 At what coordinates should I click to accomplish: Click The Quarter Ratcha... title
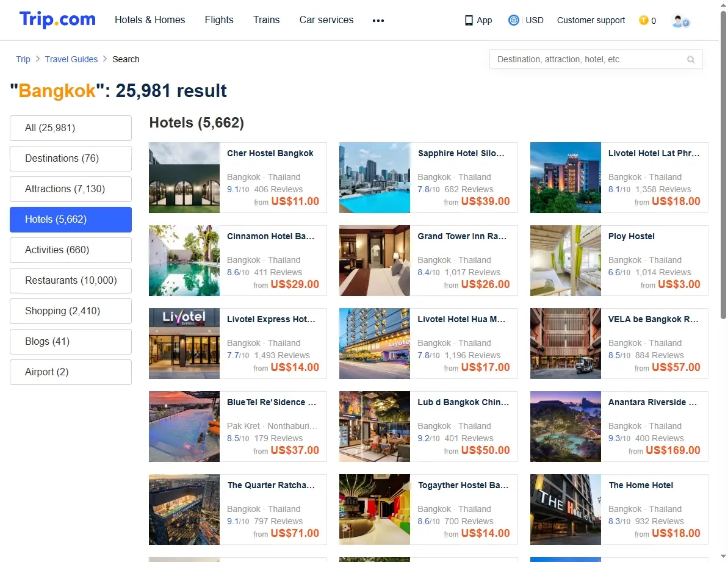(271, 486)
